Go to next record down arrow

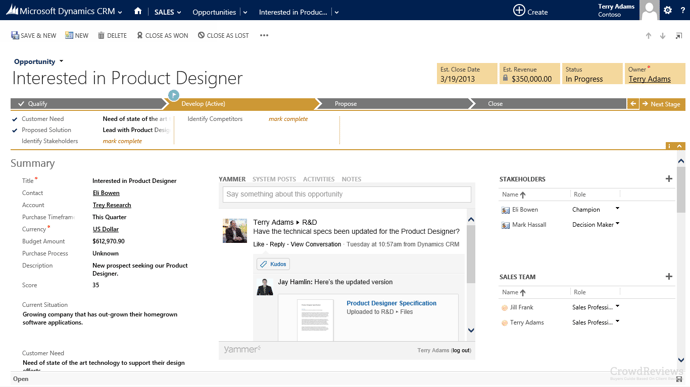(662, 36)
